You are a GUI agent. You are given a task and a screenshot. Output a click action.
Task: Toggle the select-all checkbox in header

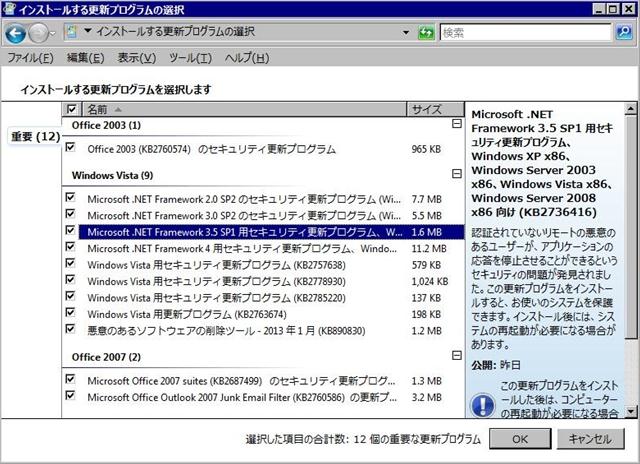(x=71, y=109)
